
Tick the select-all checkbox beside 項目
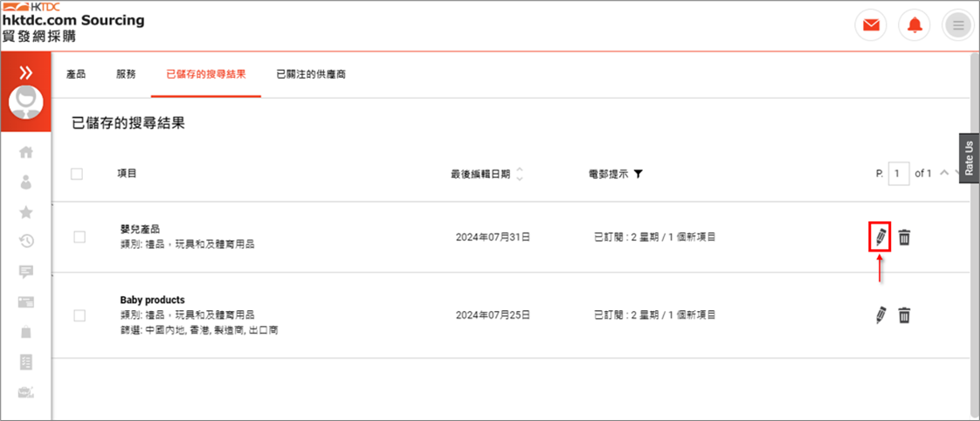(77, 174)
